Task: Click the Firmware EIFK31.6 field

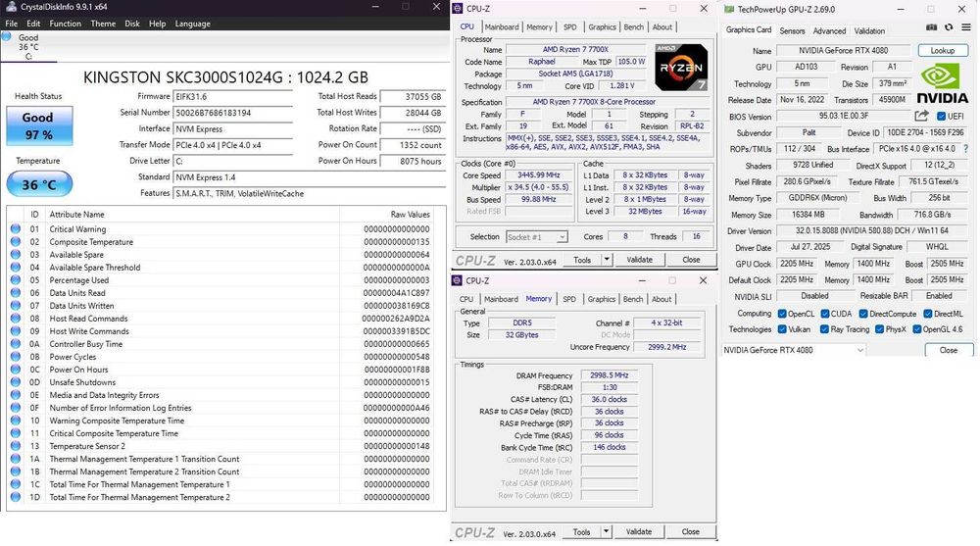Action: point(232,97)
